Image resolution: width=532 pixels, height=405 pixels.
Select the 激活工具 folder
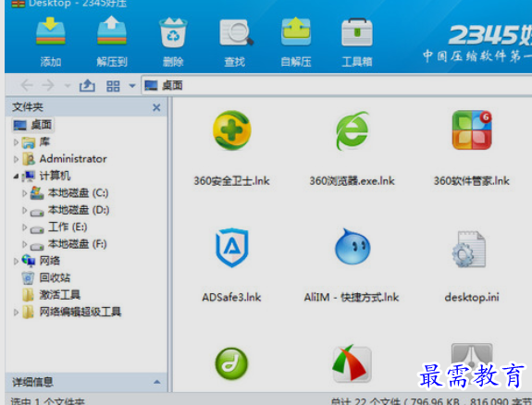click(x=51, y=295)
